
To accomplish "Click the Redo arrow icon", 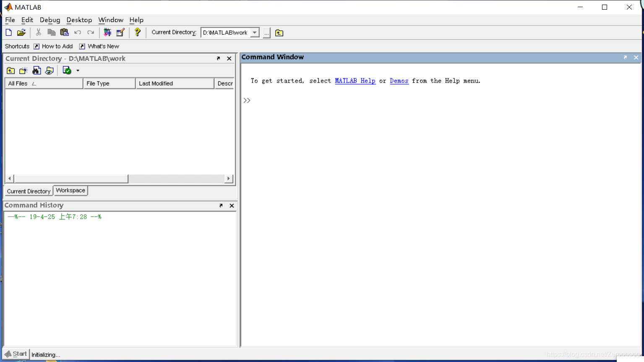I will (x=91, y=32).
